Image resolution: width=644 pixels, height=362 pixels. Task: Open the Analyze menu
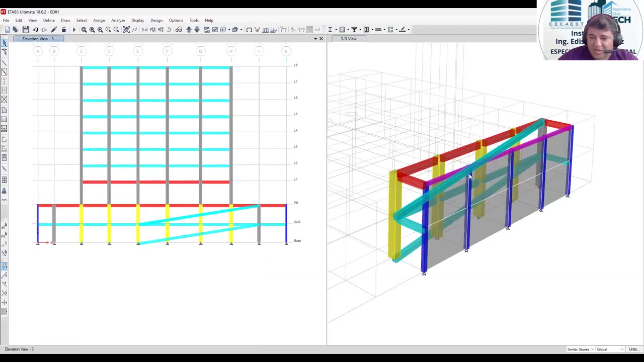coord(118,21)
